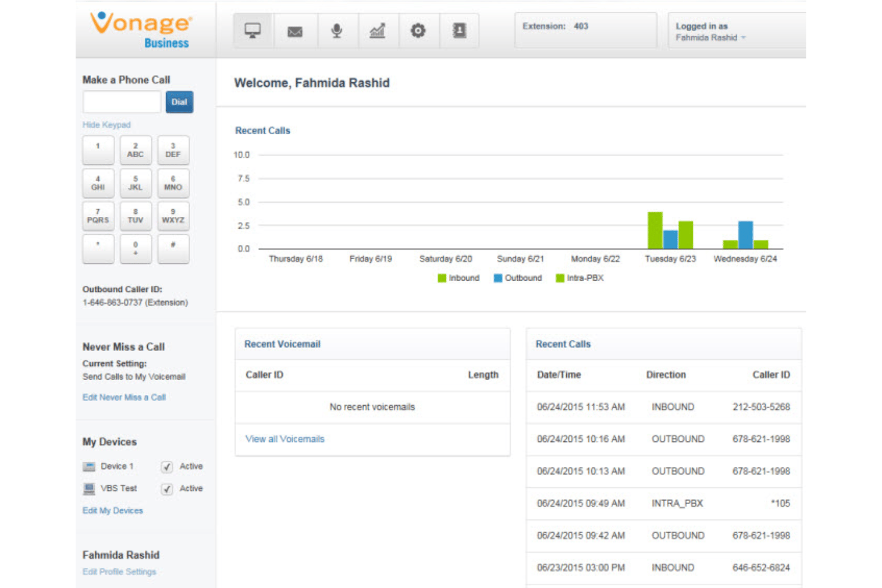Tap keypad key 2 ABC

(135, 150)
